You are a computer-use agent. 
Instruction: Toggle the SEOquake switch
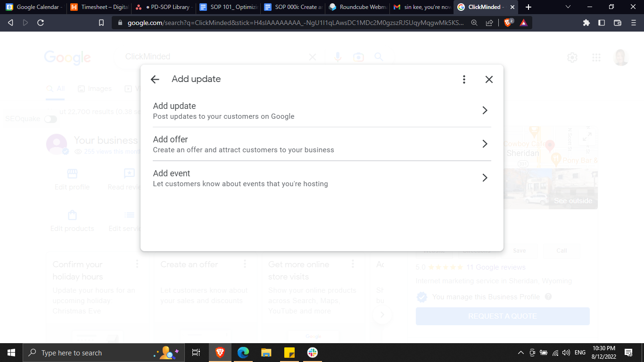50,119
